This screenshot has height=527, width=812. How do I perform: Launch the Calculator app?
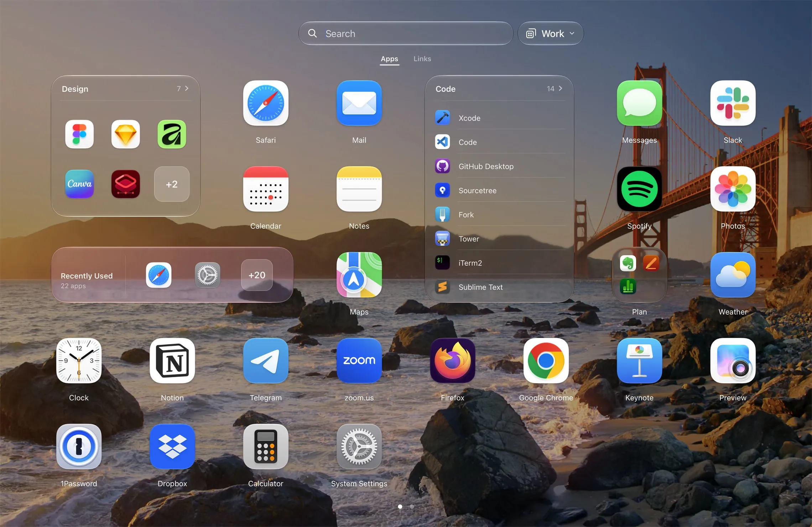pos(266,447)
